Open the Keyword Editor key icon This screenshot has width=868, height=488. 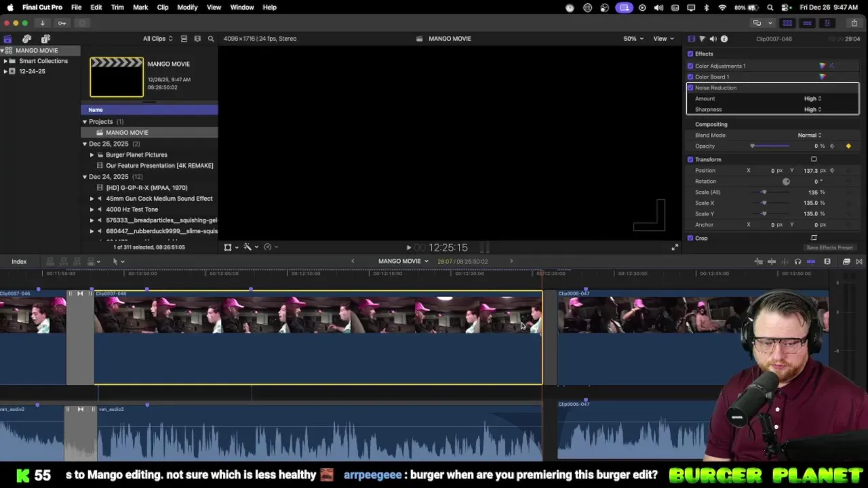click(x=62, y=23)
